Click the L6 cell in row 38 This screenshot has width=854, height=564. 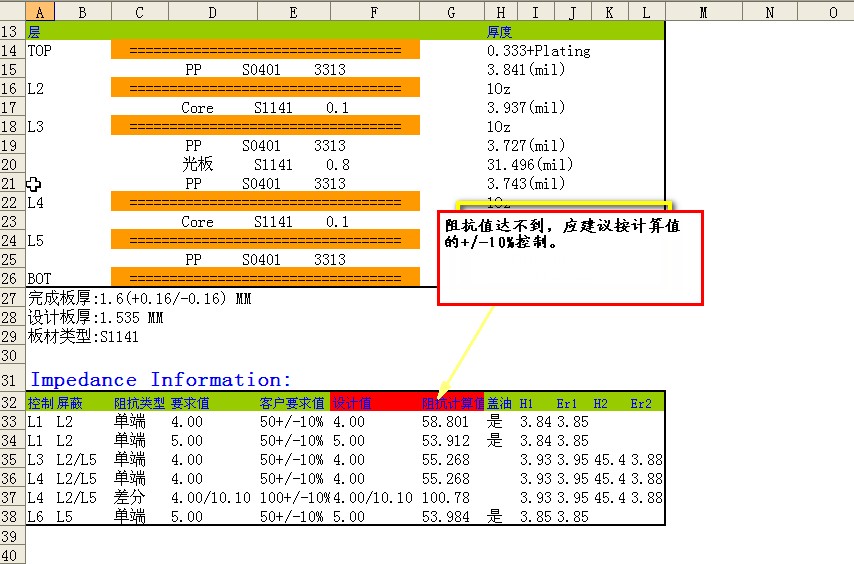pos(35,517)
